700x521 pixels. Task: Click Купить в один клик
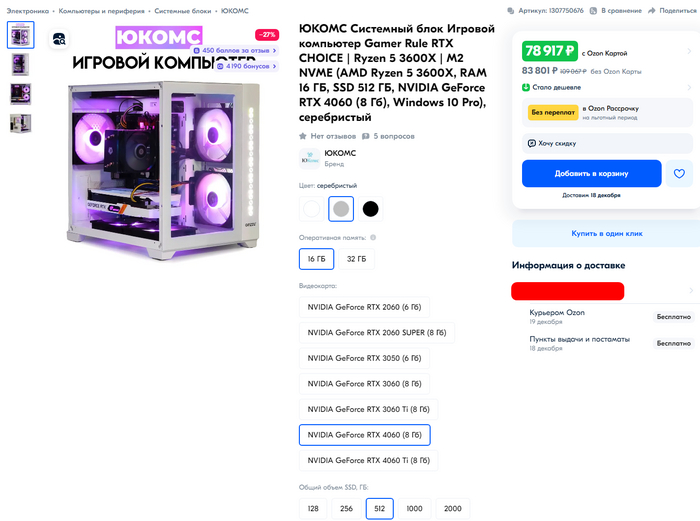[607, 233]
